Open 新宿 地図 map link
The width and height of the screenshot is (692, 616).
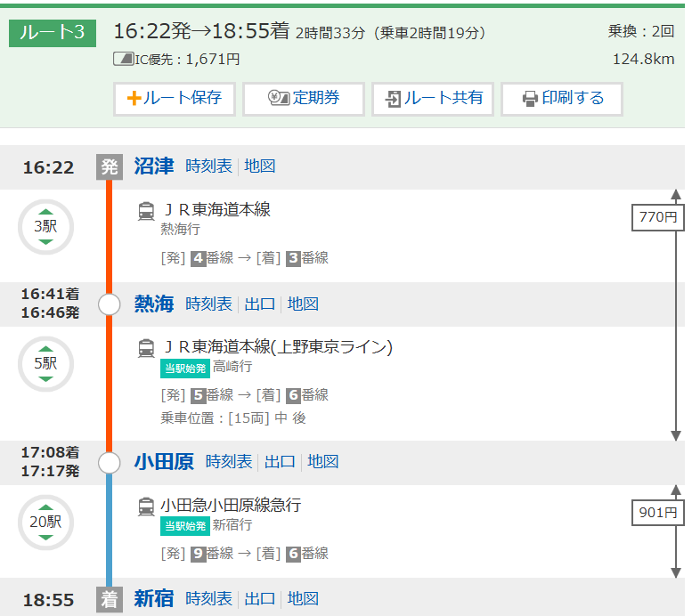303,599
